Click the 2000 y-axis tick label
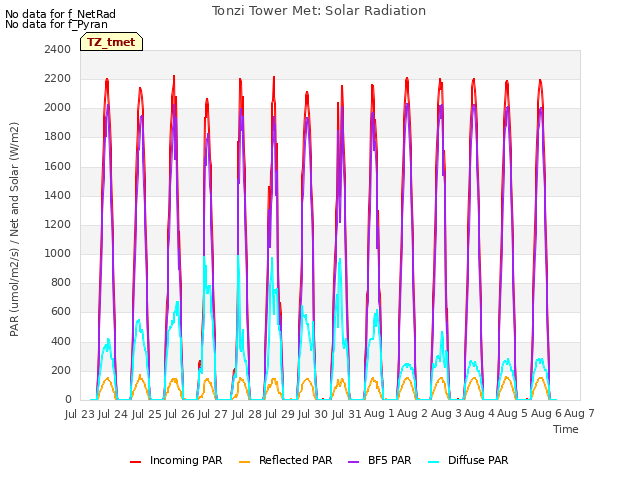Image resolution: width=640 pixels, height=480 pixels. click(x=58, y=108)
